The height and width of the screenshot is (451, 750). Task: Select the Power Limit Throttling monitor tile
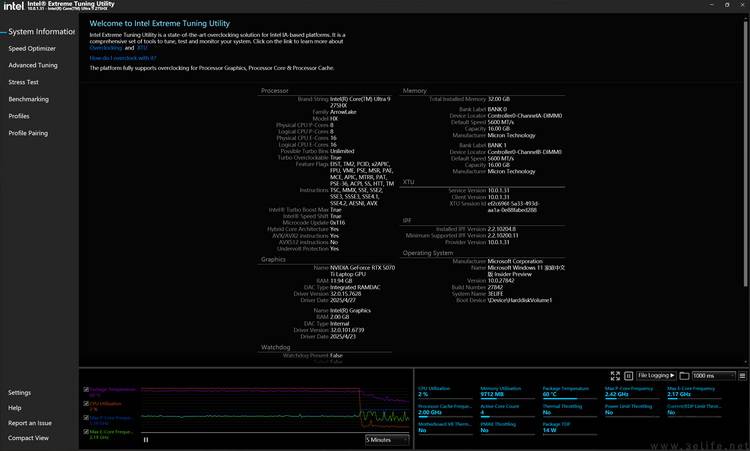click(631, 410)
